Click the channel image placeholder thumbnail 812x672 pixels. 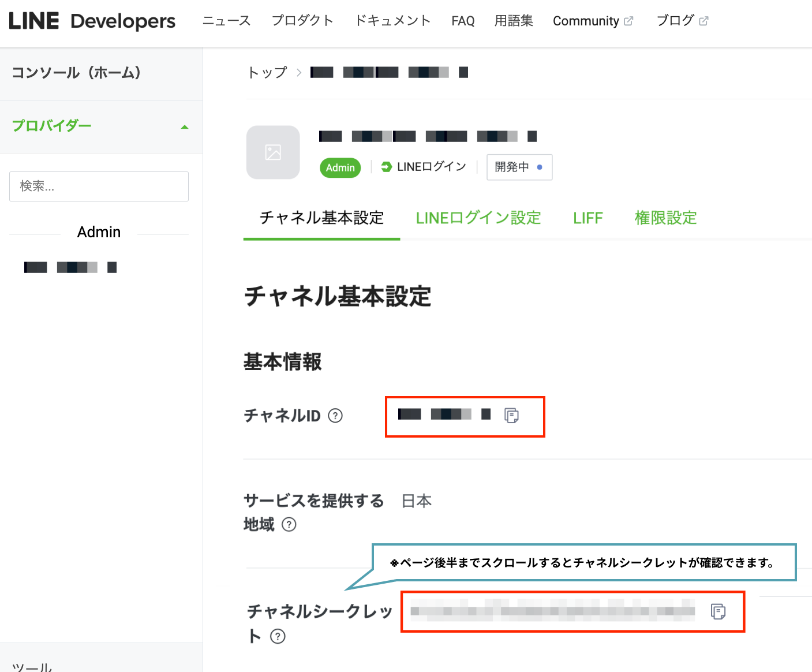[x=273, y=152]
